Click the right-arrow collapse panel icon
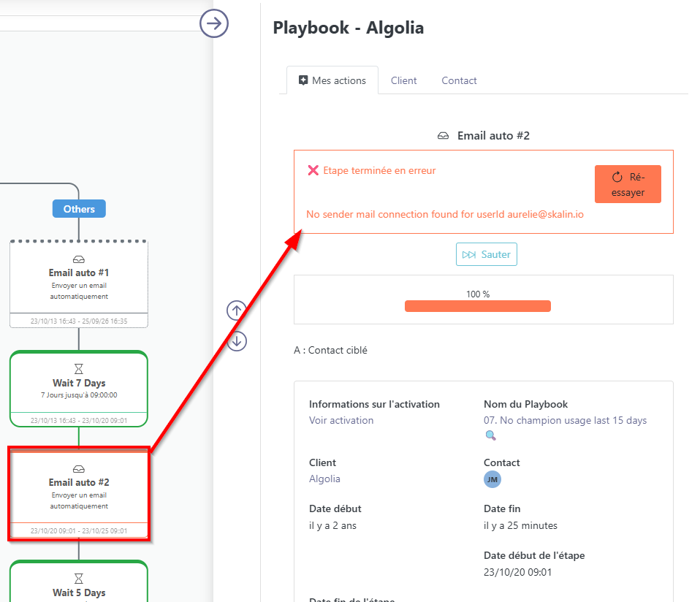700x602 pixels. (x=214, y=23)
